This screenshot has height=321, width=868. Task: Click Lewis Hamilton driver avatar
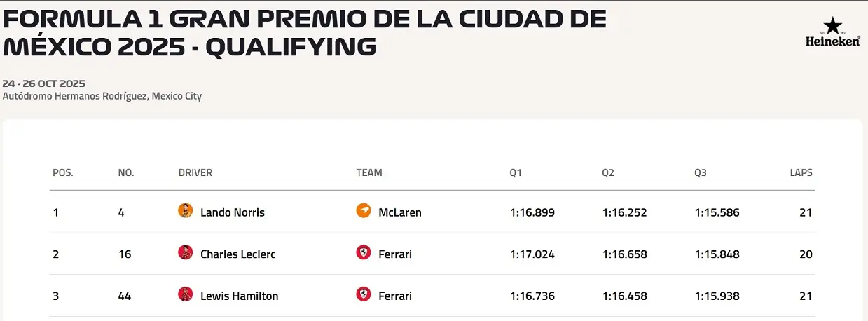(x=186, y=295)
